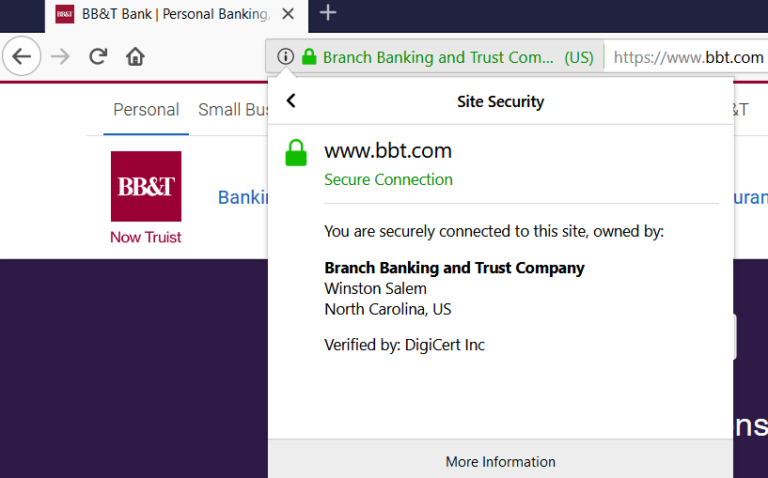Click the Verified by: DigiCert Inc text
The height and width of the screenshot is (478, 768).
pos(404,345)
